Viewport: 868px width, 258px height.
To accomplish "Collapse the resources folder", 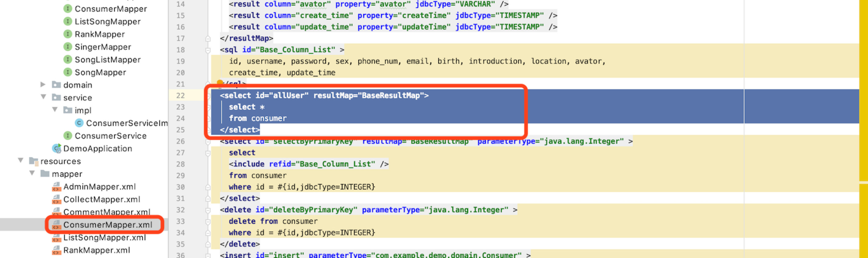I will pos(20,160).
